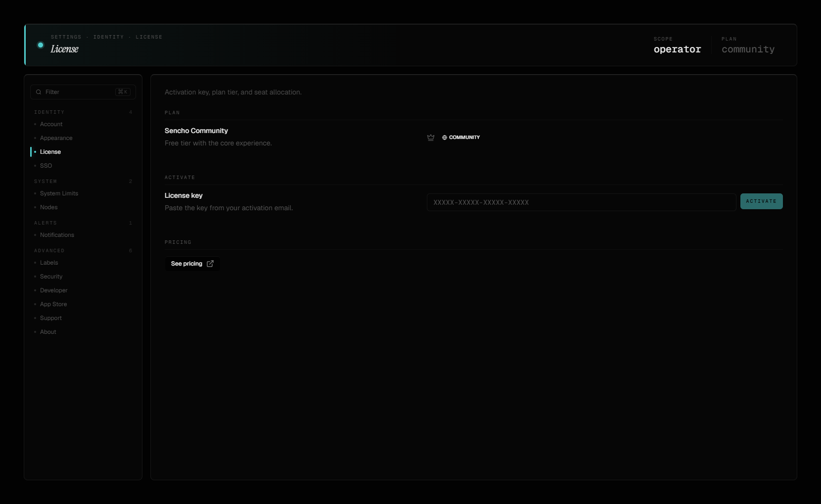821x504 pixels.
Task: Click the teal status dot beside License title
Action: (41, 45)
